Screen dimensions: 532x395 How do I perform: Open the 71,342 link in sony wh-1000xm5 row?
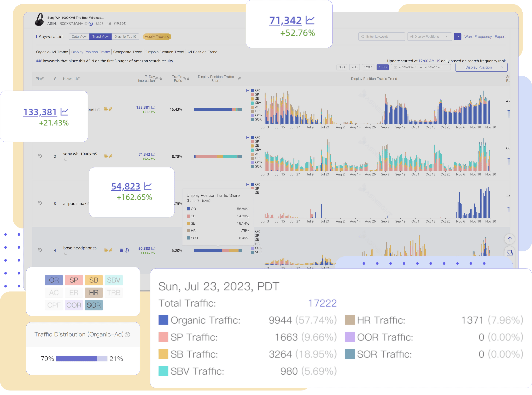point(144,154)
